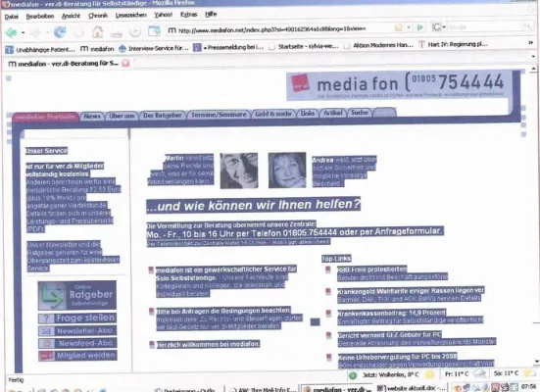Open the Termine/Seminare nav tab
Viewport: 540px width, 392px height.
pyautogui.click(x=219, y=115)
